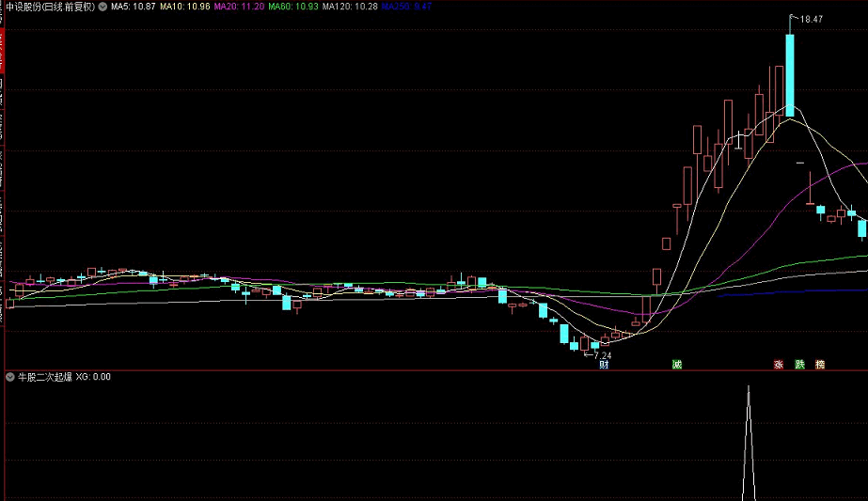
Task: Click the XG: 0.00 indicator value
Action: [93, 377]
